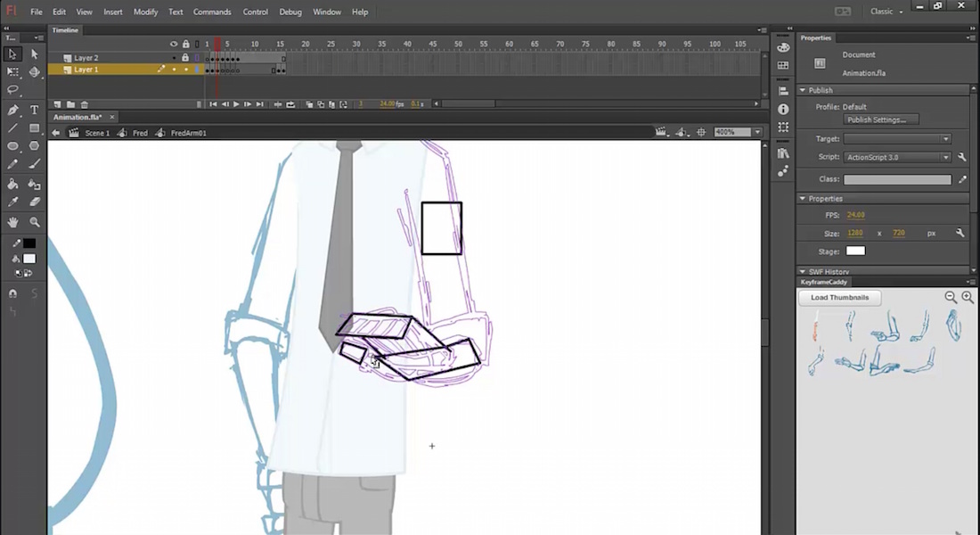
Task: Toggle the lock on Layer 2
Action: (185, 58)
